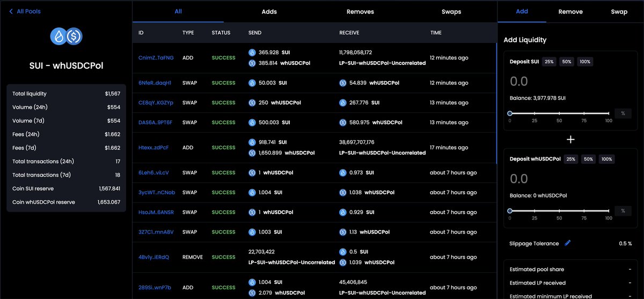This screenshot has width=644, height=299.
Task: Set whUSDCPol deposit to 25%
Action: click(x=570, y=159)
